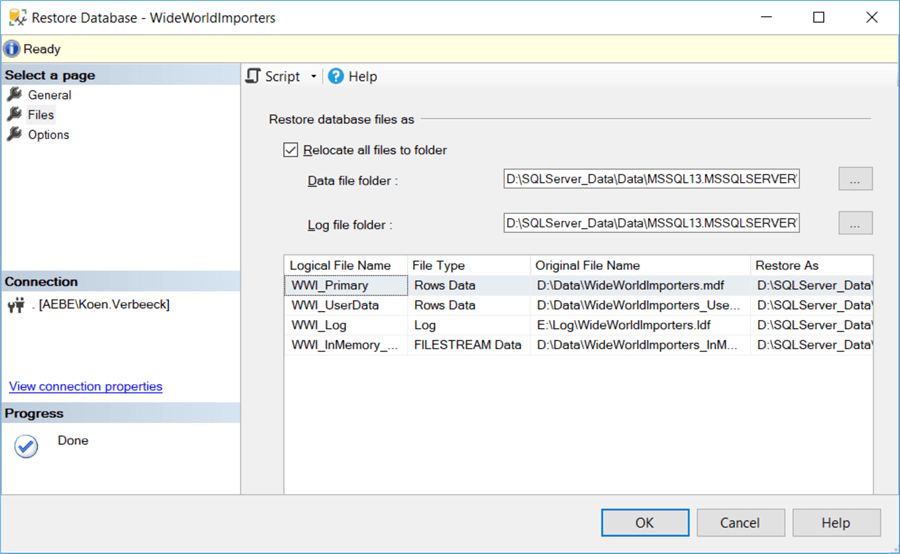This screenshot has width=900, height=554.
Task: Browse for the Log file folder
Action: coord(855,223)
